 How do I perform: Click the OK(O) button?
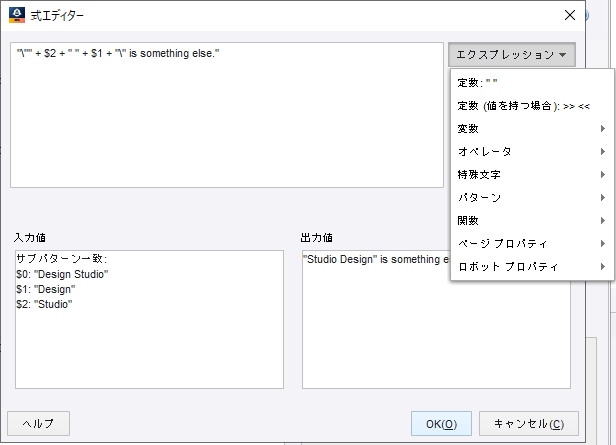pyautogui.click(x=441, y=424)
